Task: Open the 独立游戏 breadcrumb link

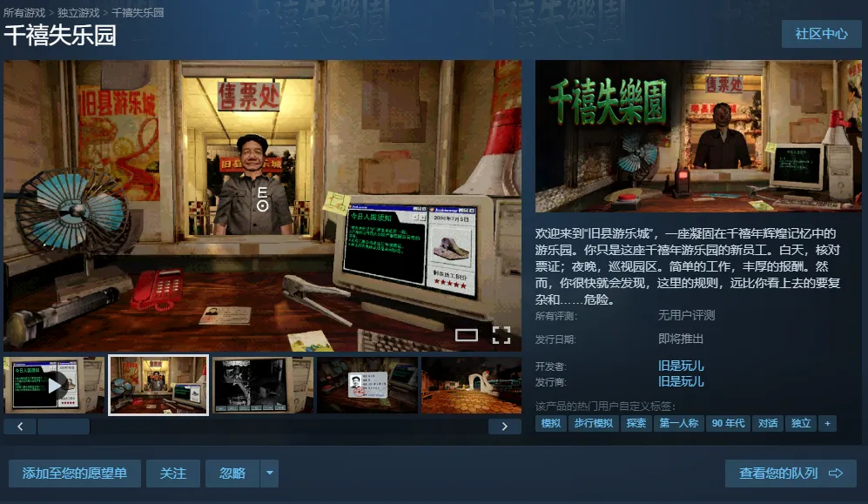Action: coord(78,13)
